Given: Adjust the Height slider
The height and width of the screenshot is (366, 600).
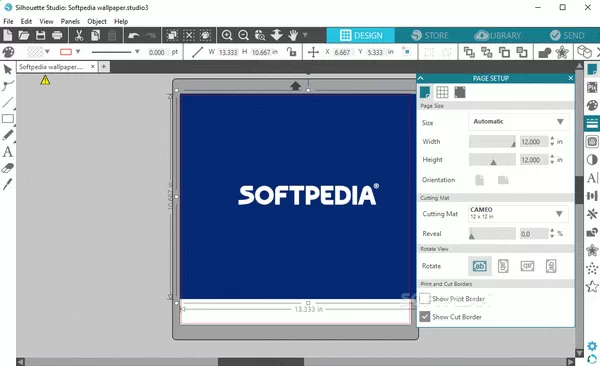Looking at the screenshot, I should [492, 160].
